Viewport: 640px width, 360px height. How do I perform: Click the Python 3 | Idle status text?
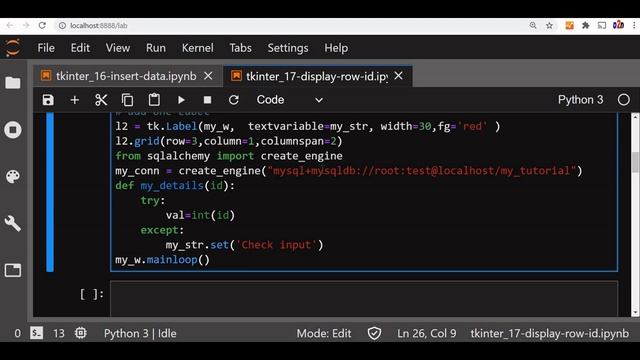[140, 333]
